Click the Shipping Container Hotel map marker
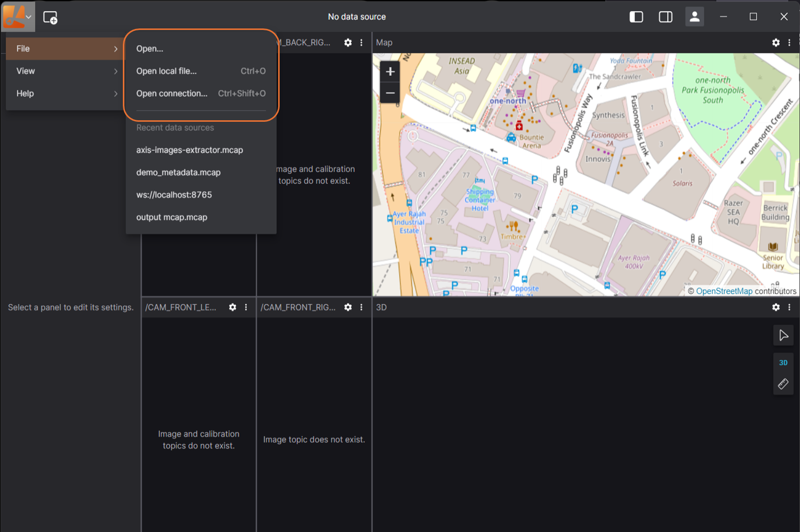 coord(479,181)
